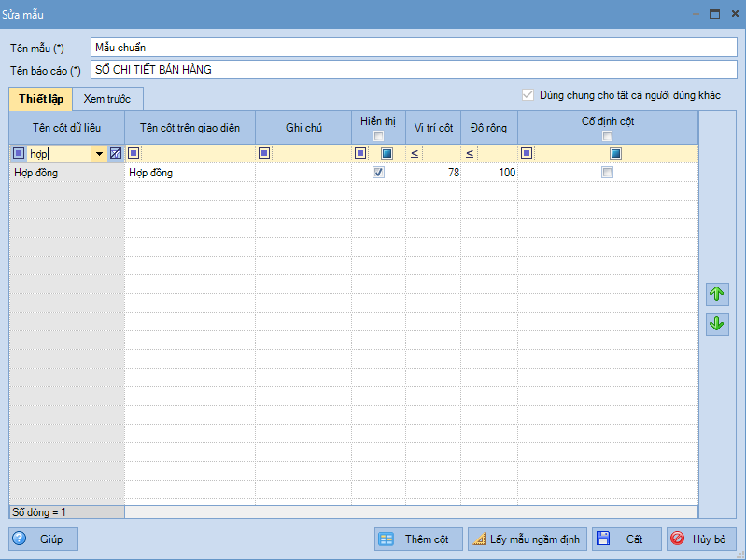The width and height of the screenshot is (746, 560).
Task: Check Cố định cột for Hợp đồng row
Action: tap(608, 173)
